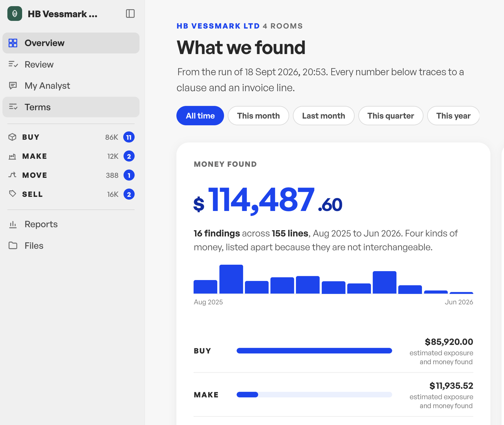Select the All time filter
This screenshot has width=504, height=425.
[x=200, y=116]
